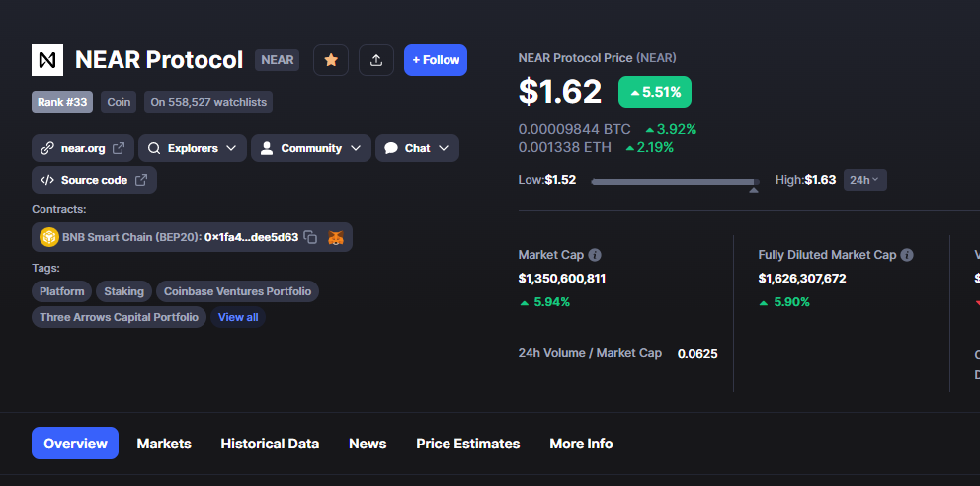Image resolution: width=980 pixels, height=486 pixels.
Task: Click the star watchlist icon
Action: click(x=331, y=60)
